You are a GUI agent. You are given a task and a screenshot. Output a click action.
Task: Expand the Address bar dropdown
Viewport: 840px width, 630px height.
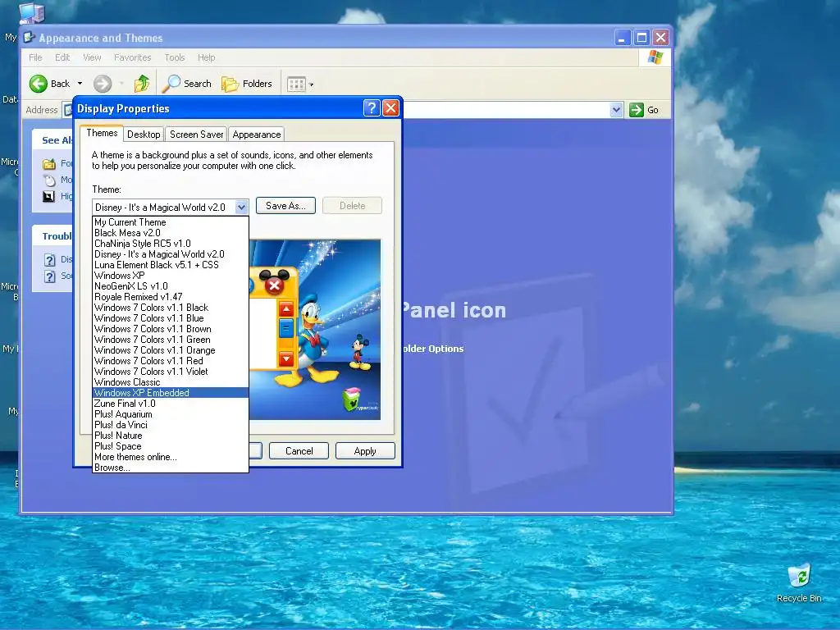click(x=616, y=110)
